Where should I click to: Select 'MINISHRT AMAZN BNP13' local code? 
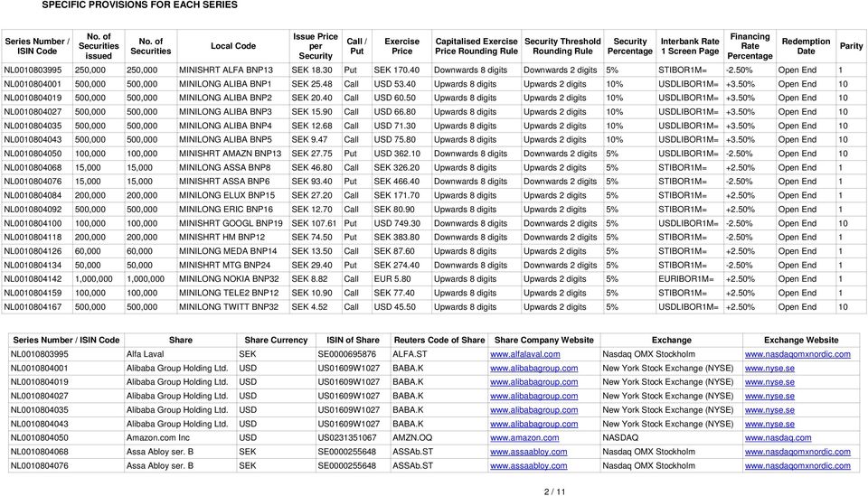pos(231,154)
